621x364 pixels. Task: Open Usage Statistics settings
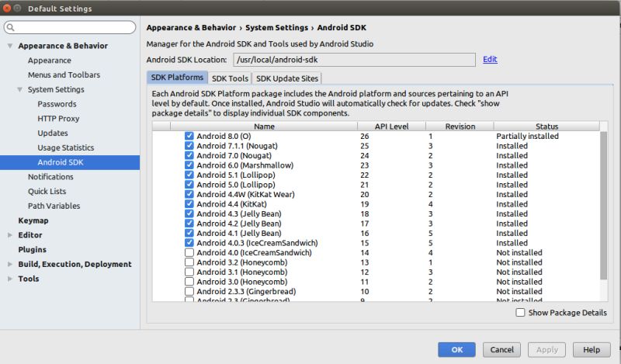click(66, 147)
